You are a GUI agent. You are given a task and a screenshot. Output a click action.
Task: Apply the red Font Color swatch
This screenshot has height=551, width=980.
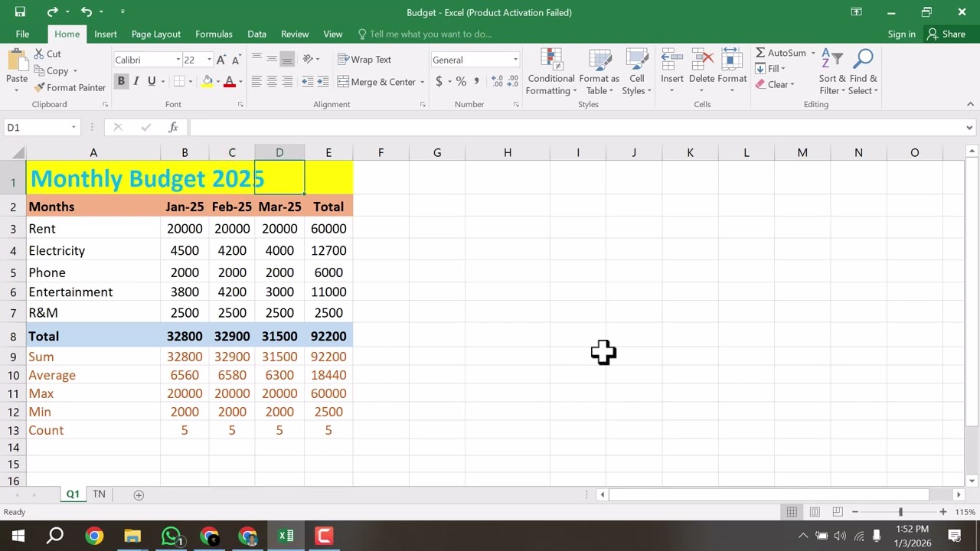229,81
